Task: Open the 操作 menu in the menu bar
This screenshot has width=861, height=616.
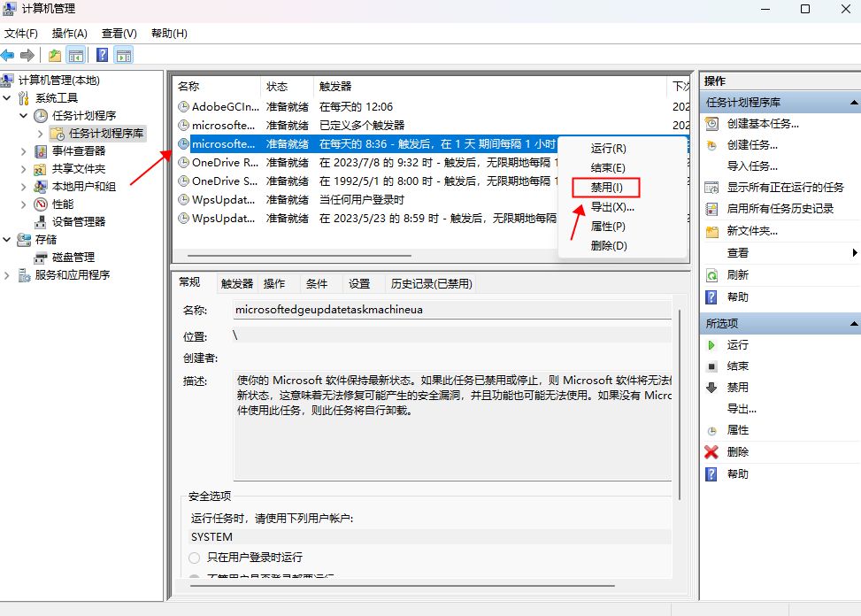Action: point(69,33)
